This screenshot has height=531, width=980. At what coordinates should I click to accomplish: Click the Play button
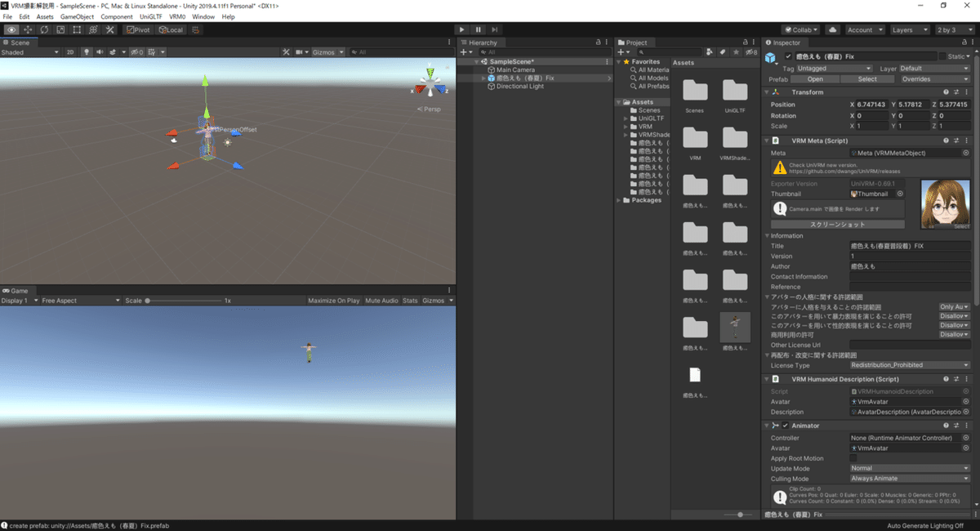pyautogui.click(x=462, y=29)
